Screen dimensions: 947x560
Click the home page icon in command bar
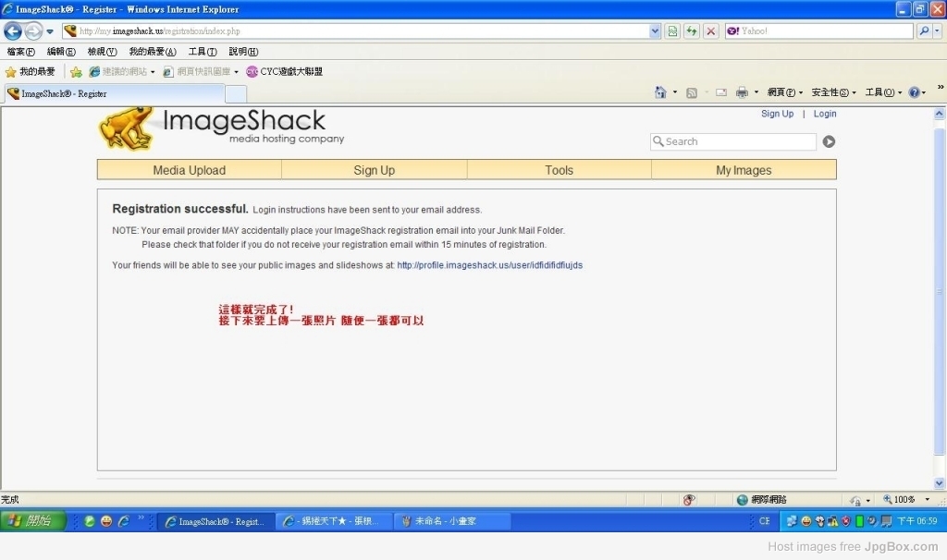pyautogui.click(x=660, y=92)
